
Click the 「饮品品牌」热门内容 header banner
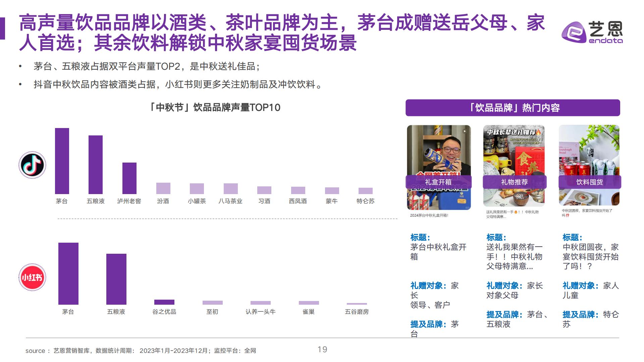(x=513, y=108)
